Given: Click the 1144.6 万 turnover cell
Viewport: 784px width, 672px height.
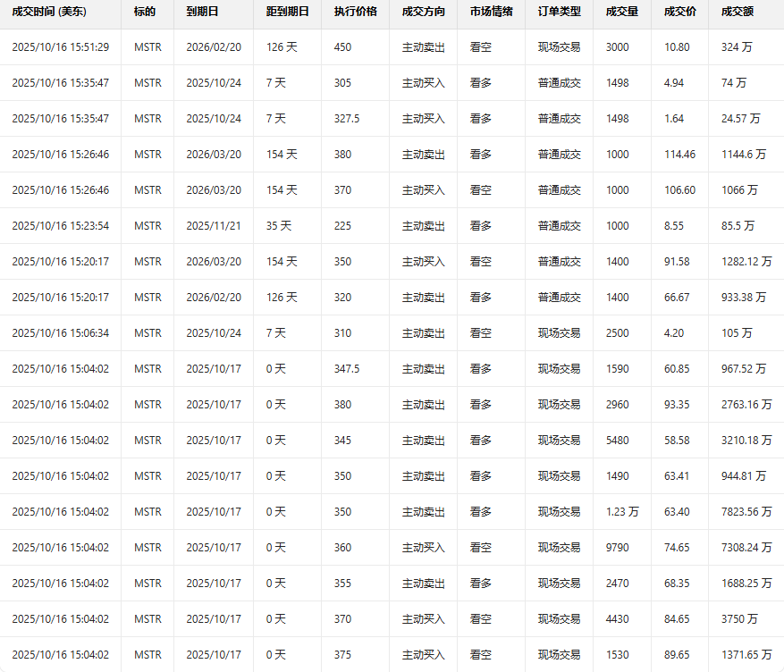Looking at the screenshot, I should (x=744, y=155).
